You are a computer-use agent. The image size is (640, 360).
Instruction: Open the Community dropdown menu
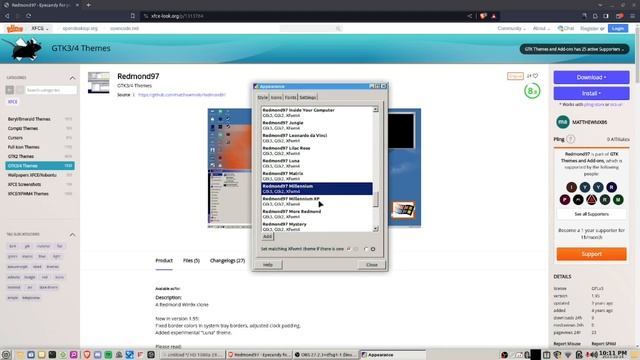(x=511, y=28)
